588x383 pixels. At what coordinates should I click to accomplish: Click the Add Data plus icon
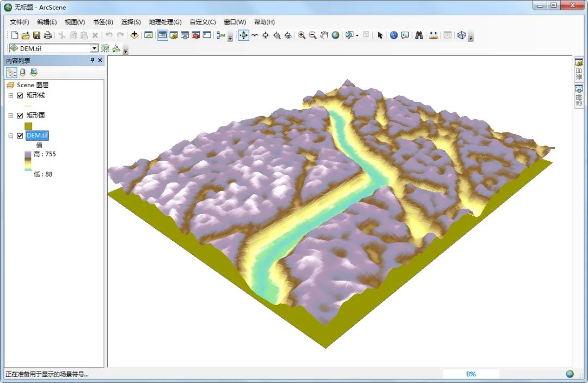[x=134, y=35]
